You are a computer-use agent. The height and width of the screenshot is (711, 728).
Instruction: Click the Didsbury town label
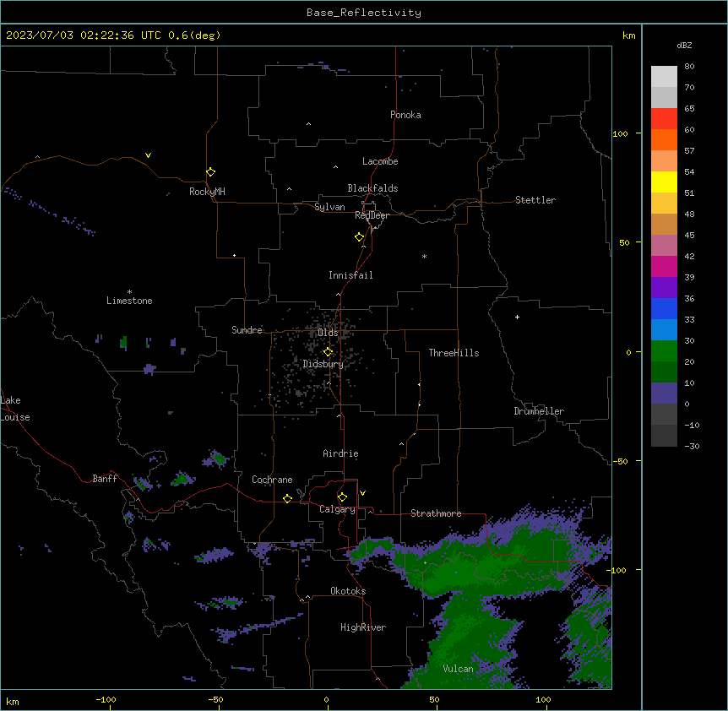tap(323, 364)
